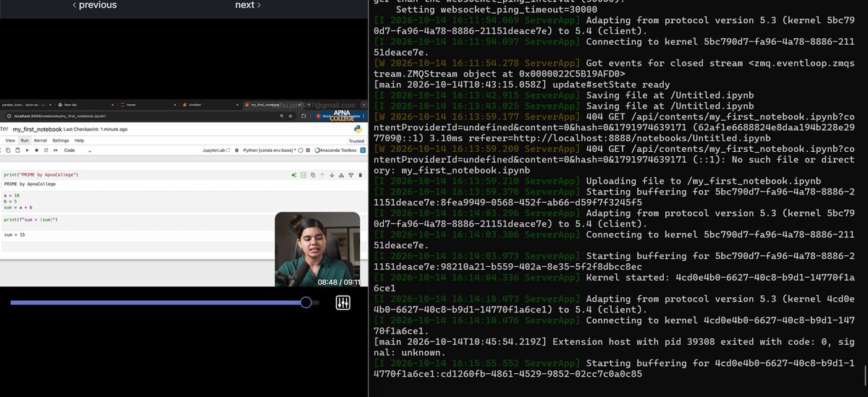The image size is (868, 397).
Task: Click the copy cells icon in notebook toolbar
Action: [8, 150]
